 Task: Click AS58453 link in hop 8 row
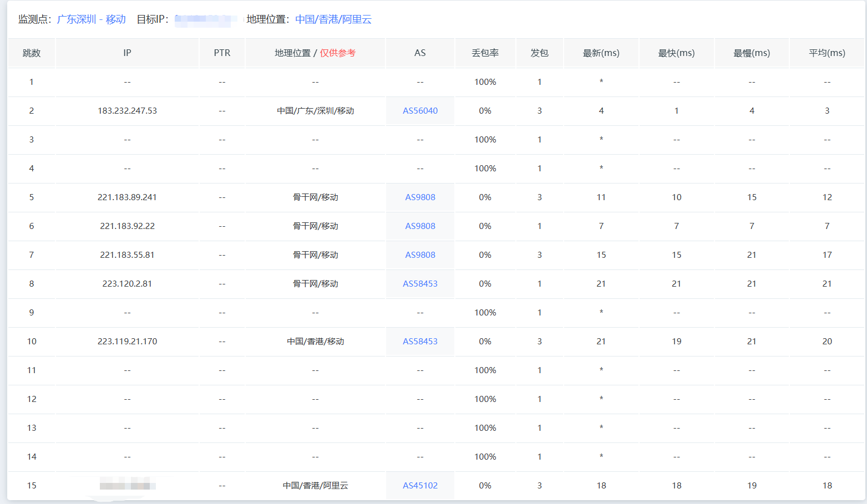click(x=420, y=284)
